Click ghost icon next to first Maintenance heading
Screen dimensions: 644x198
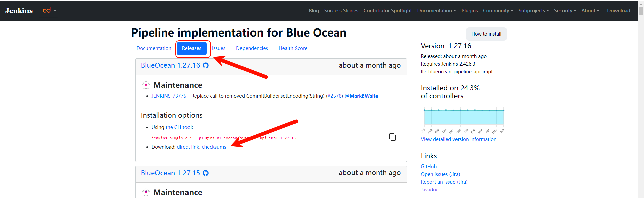pos(146,85)
